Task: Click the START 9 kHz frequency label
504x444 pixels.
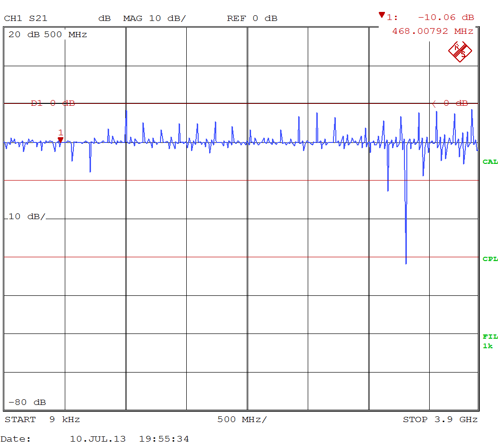Action: [42, 420]
